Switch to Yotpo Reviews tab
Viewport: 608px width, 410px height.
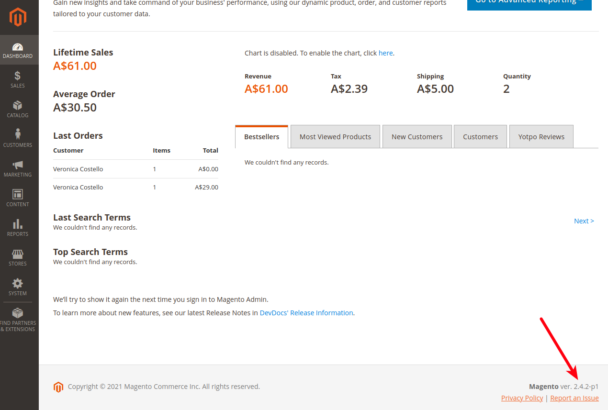541,137
